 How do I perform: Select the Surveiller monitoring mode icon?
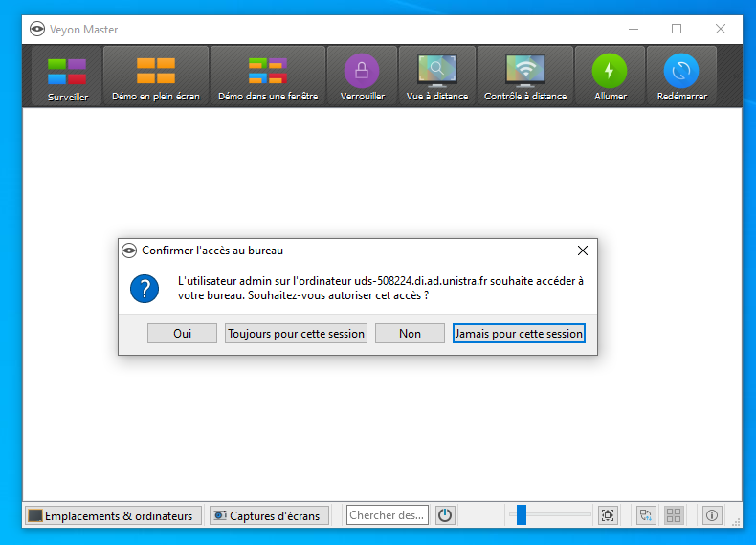(67, 76)
